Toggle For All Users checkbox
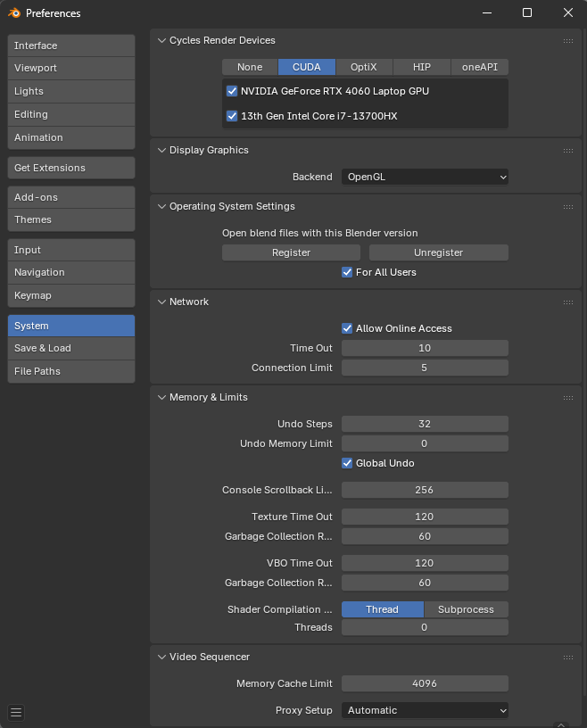The width and height of the screenshot is (587, 728). tap(347, 272)
